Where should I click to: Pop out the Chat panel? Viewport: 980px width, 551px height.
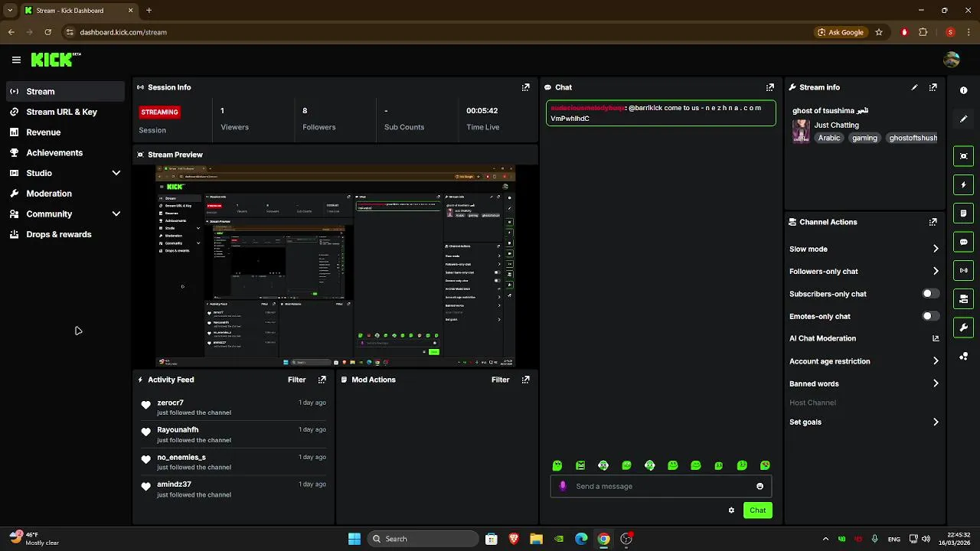770,87
